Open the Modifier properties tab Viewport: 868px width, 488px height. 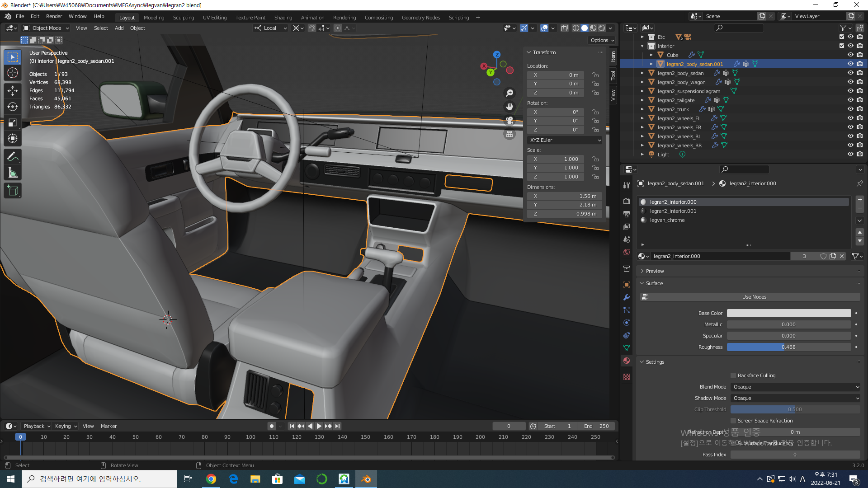[627, 297]
